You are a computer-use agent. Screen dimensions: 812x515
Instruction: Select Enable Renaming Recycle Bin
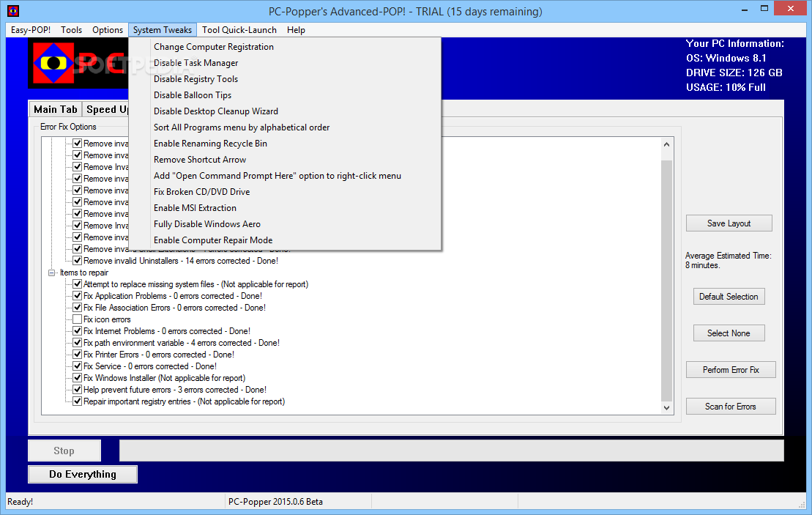tap(285, 143)
